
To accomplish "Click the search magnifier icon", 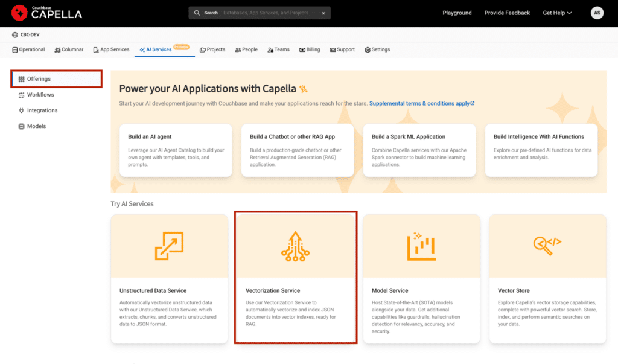I will [197, 13].
